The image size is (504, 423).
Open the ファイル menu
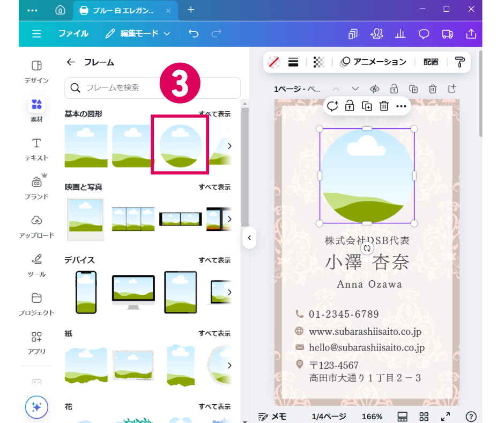[x=73, y=34]
